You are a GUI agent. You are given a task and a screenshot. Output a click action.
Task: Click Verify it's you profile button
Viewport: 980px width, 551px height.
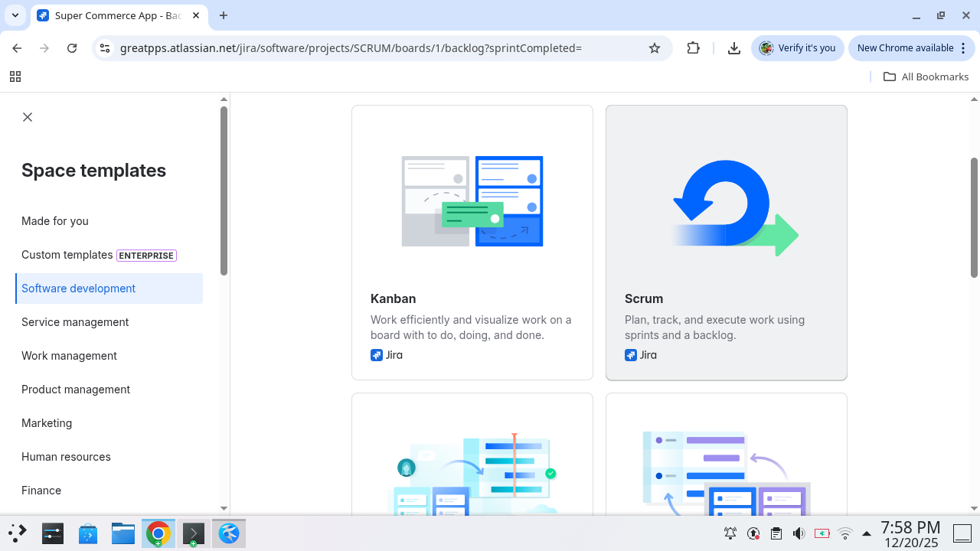tap(798, 48)
